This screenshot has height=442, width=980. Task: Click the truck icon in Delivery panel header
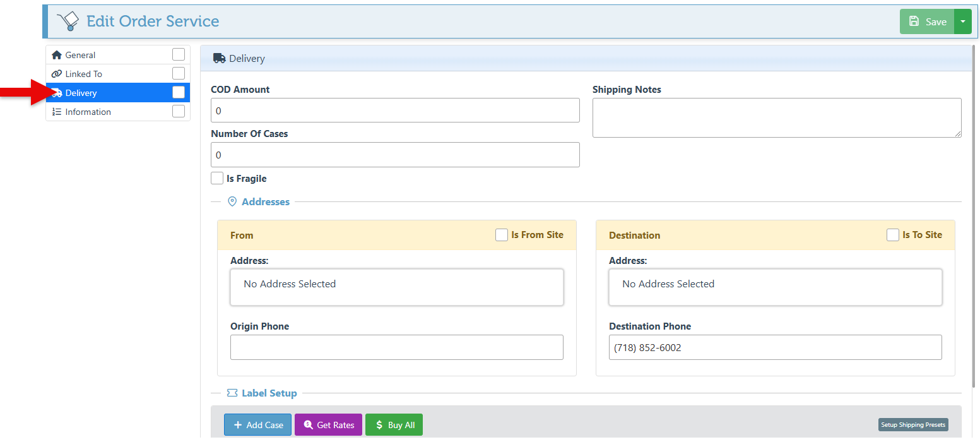point(219,58)
